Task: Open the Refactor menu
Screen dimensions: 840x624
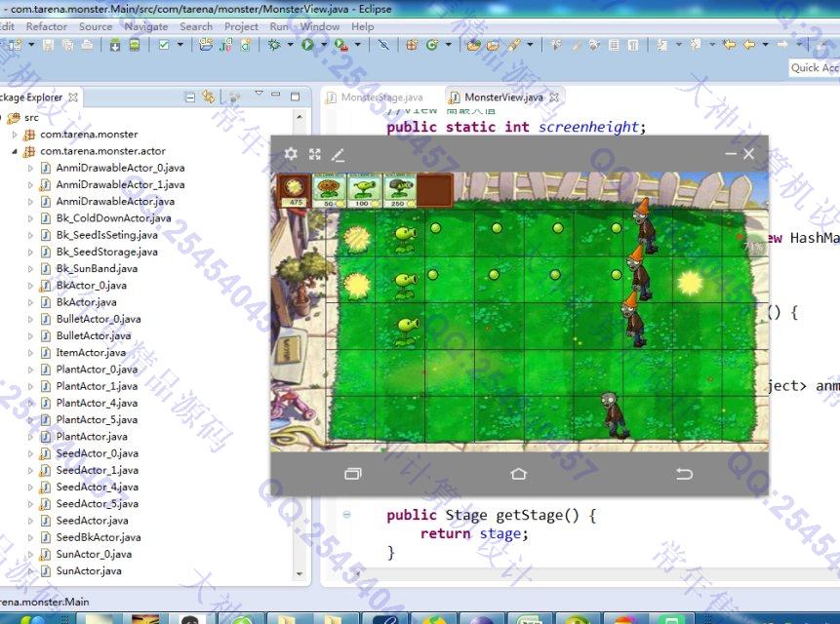Action: [47, 26]
